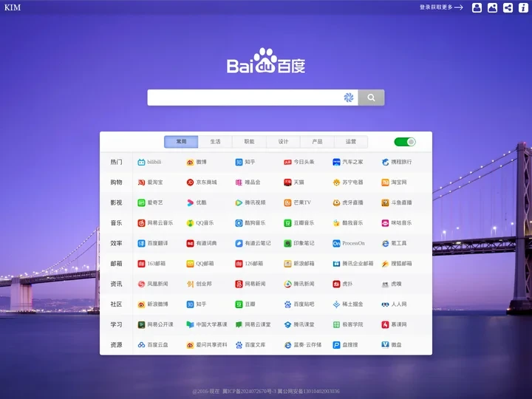Click the QQ邮箱 icon
This screenshot has height=399, width=532.
190,264
